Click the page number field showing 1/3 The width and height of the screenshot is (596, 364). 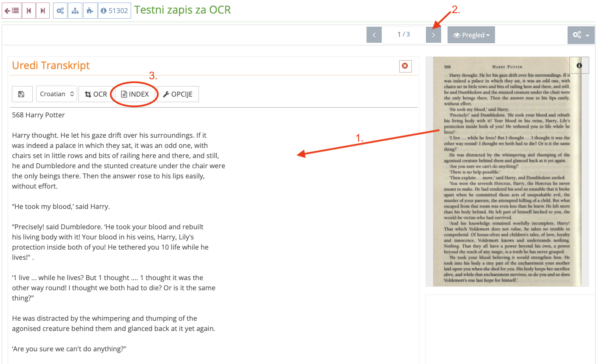tap(403, 34)
